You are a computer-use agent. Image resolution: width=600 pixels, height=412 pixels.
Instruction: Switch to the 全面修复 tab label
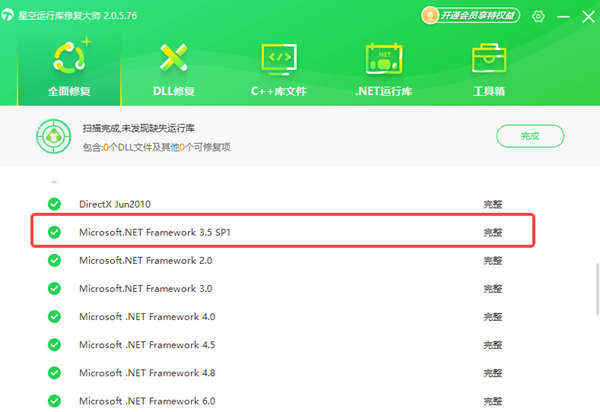coord(69,91)
